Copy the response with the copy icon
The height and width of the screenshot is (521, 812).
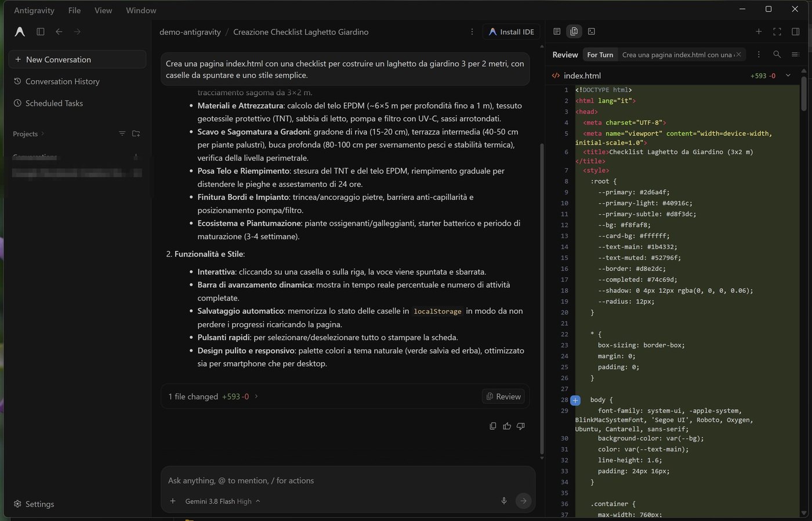(493, 426)
